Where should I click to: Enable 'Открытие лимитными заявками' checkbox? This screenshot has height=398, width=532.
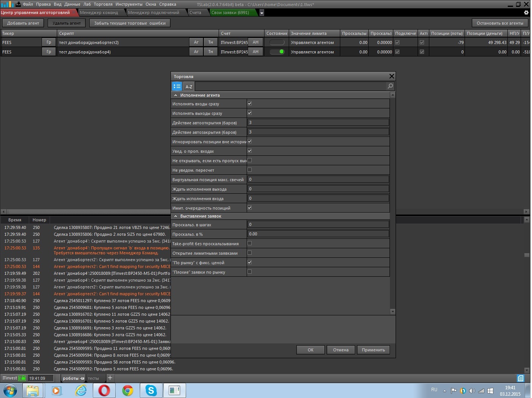249,253
